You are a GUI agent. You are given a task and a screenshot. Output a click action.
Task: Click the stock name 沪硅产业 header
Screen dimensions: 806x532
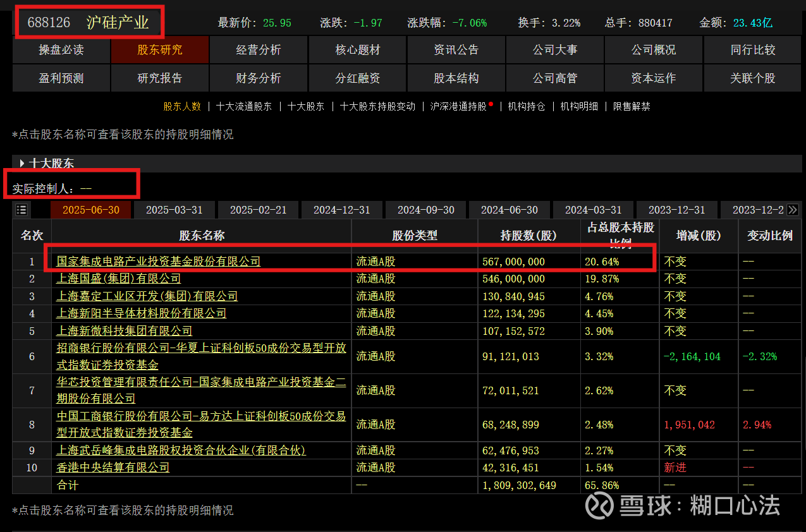(x=118, y=23)
